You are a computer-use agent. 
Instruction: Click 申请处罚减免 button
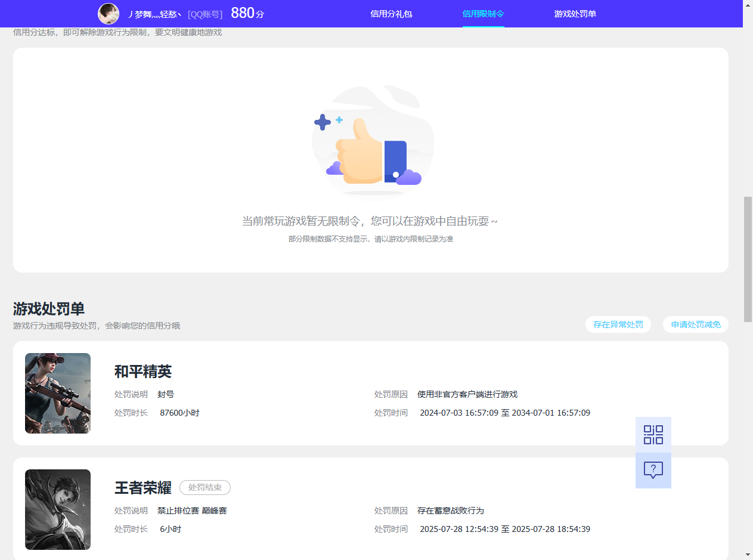tap(696, 324)
